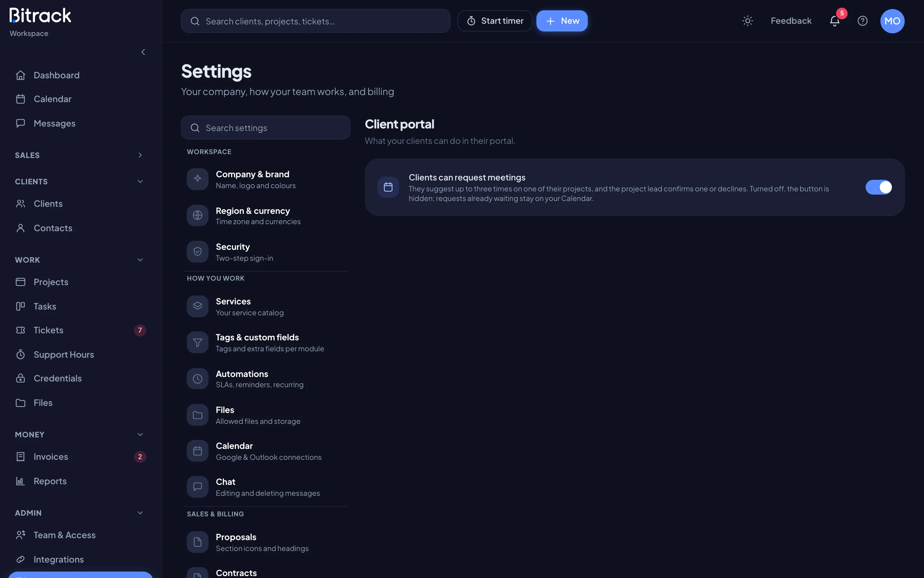924x578 pixels.
Task: Open Contacts in the sidebar
Action: (x=80, y=228)
